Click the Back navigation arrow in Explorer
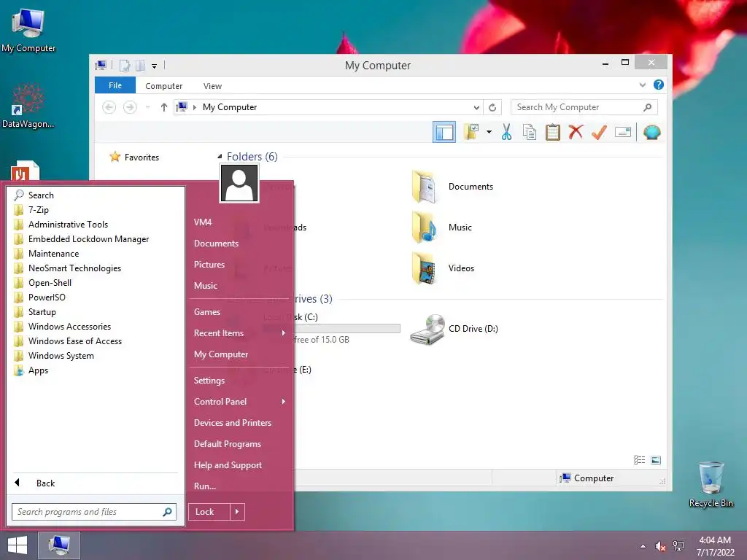Screen dimensions: 747x560 pos(109,107)
